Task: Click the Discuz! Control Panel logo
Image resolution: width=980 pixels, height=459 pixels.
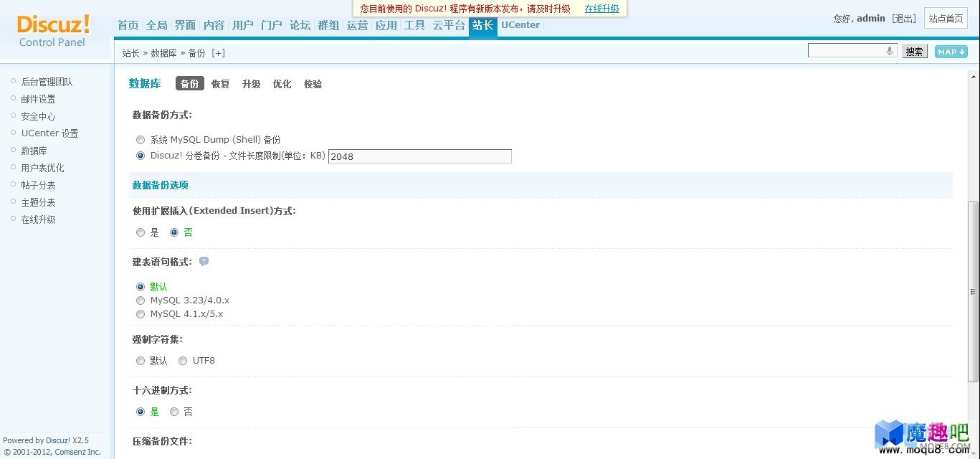Action: click(x=53, y=32)
